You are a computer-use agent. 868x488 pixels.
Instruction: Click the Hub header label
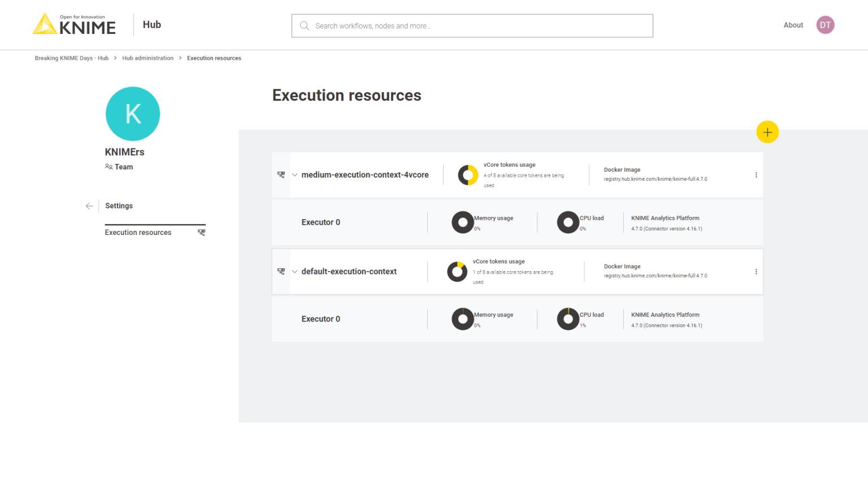point(152,25)
